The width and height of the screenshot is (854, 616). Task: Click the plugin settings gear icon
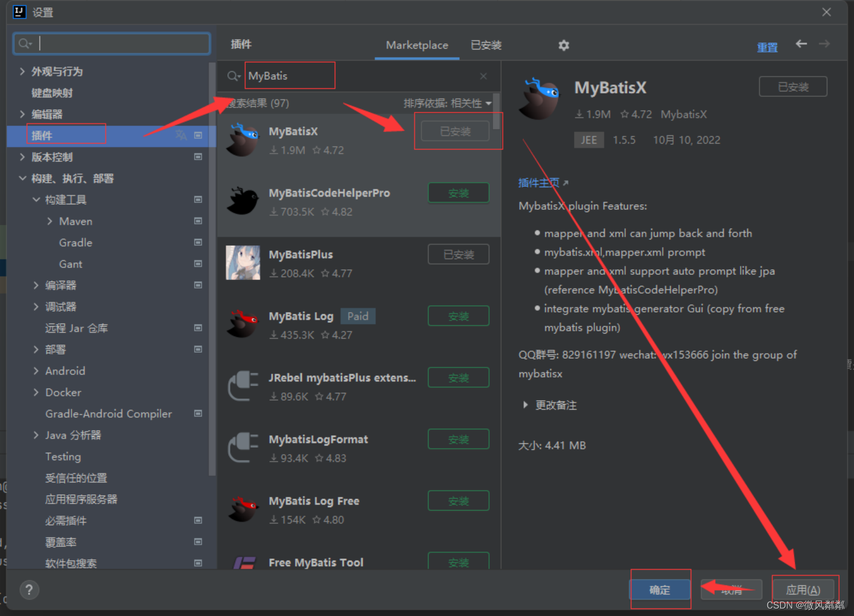click(564, 45)
